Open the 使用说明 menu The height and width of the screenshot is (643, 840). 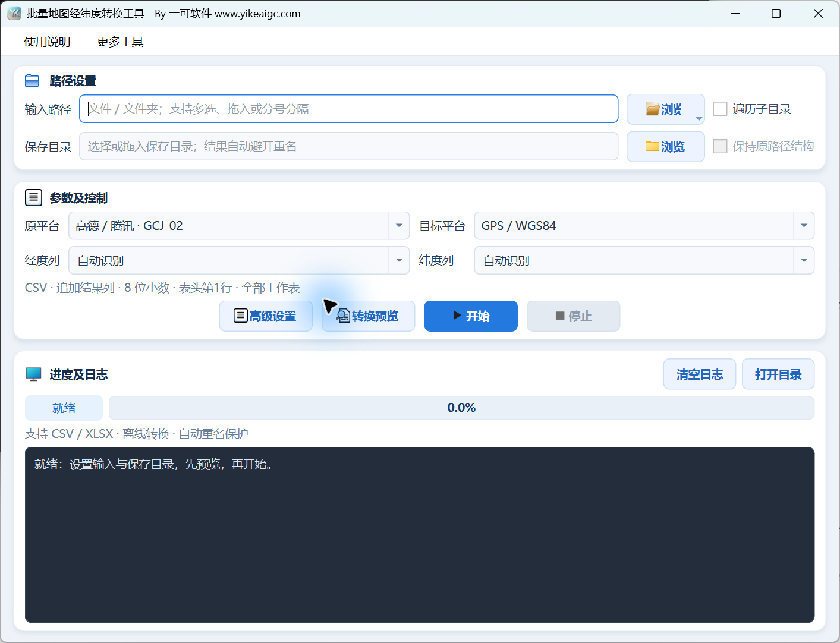[47, 42]
